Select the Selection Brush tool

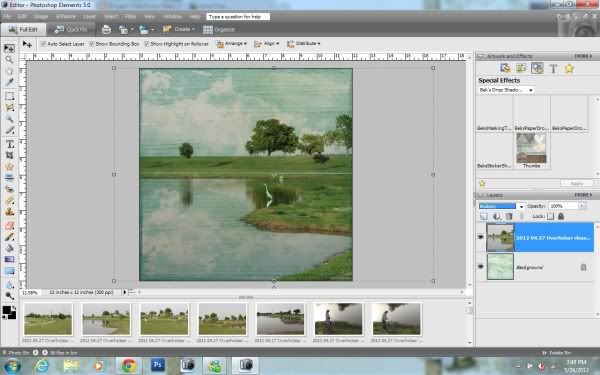coord(9,130)
